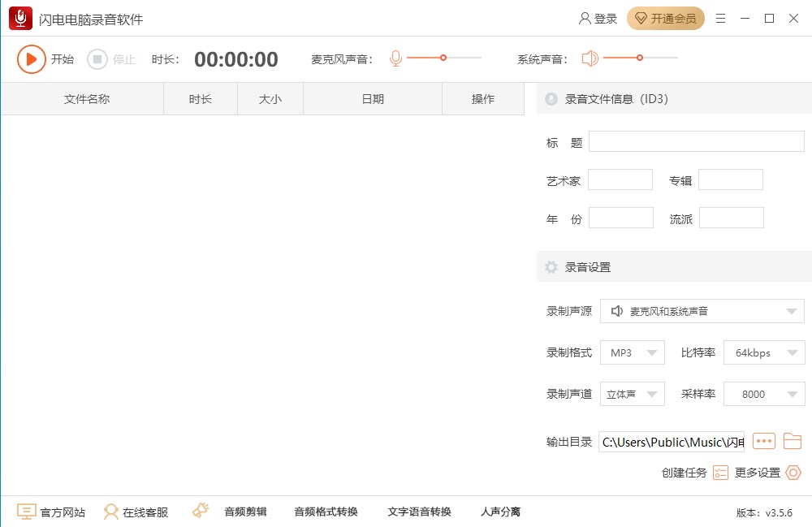Open the 开通会员 membership button
This screenshot has height=527, width=812.
(666, 19)
